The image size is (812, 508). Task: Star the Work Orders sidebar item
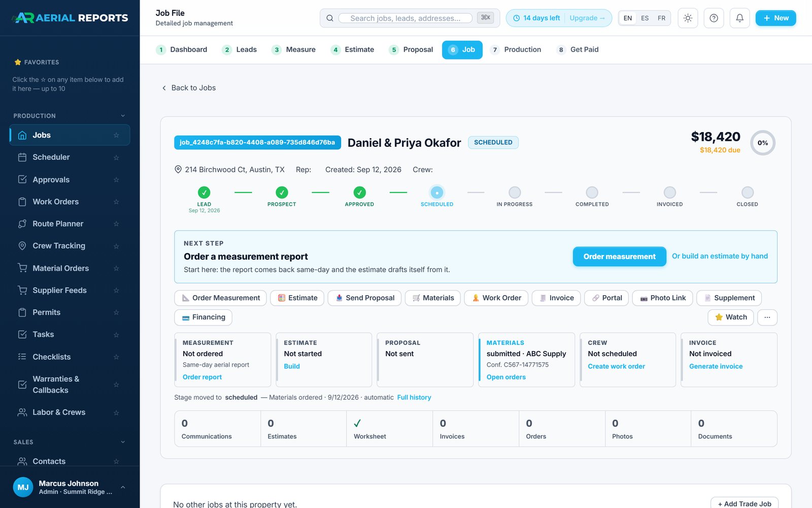click(x=116, y=202)
